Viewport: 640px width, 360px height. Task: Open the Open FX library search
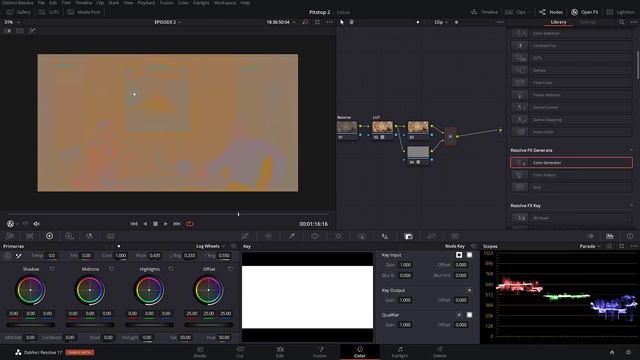coord(622,22)
